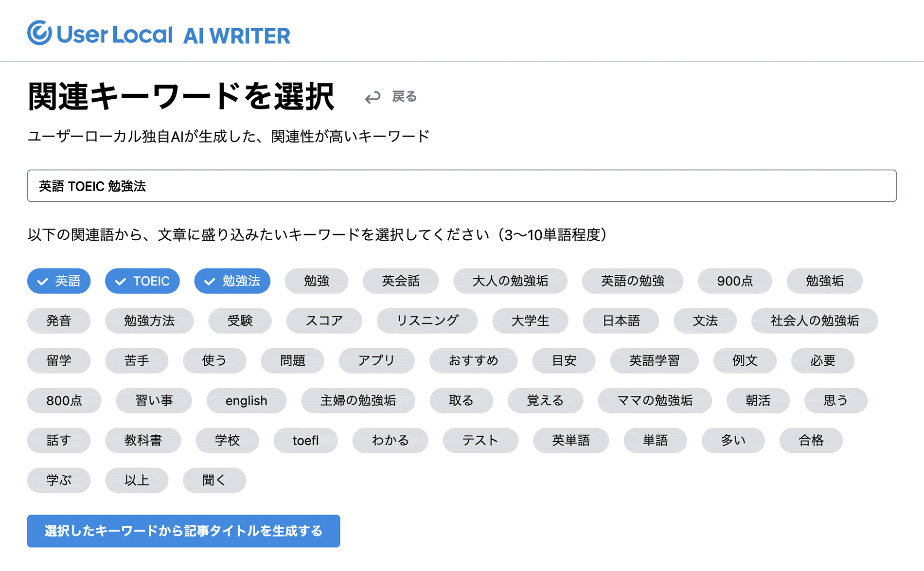Select the 朝活 keyword chip
The height and width of the screenshot is (571, 924).
tap(758, 400)
